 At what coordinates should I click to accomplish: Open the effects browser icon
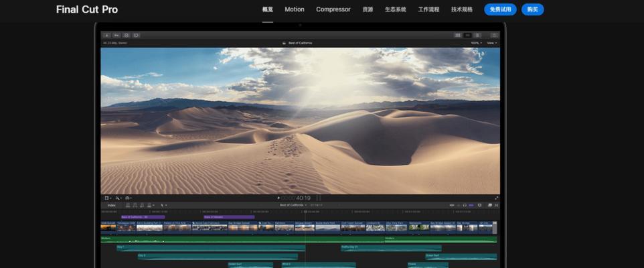[490, 205]
